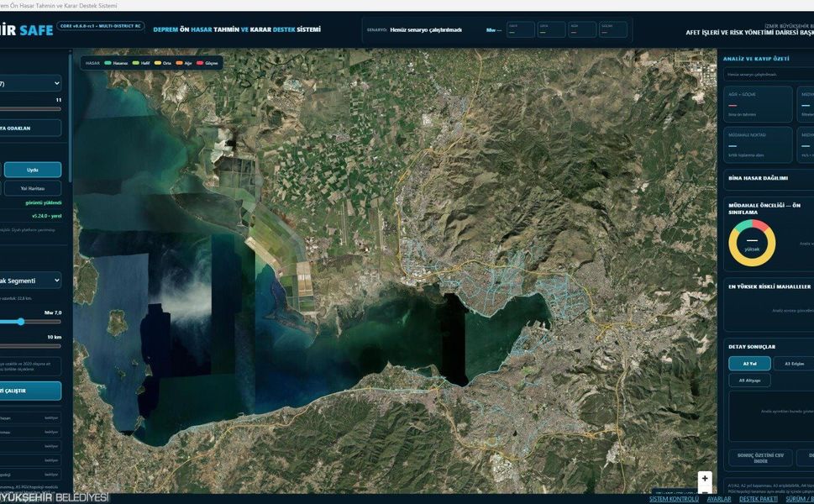The width and height of the screenshot is (814, 504).
Task: Click the slider track showing value 11
Action: (30, 109)
